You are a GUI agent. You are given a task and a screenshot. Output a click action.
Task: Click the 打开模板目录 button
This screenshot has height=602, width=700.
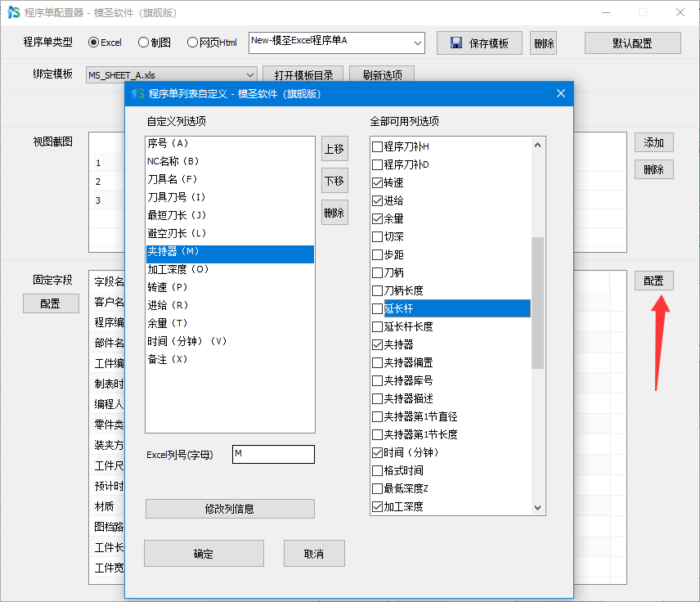[303, 74]
